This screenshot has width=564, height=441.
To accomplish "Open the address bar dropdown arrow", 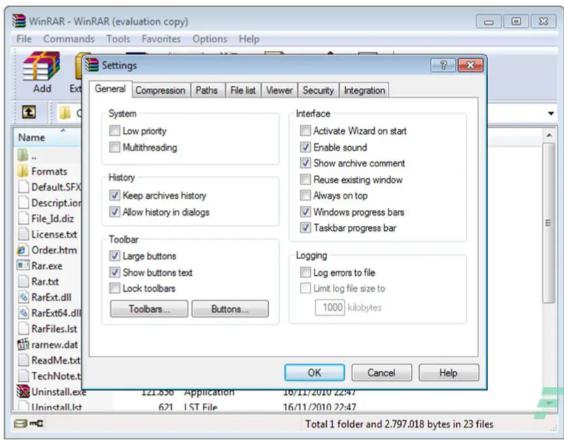I will 551,113.
